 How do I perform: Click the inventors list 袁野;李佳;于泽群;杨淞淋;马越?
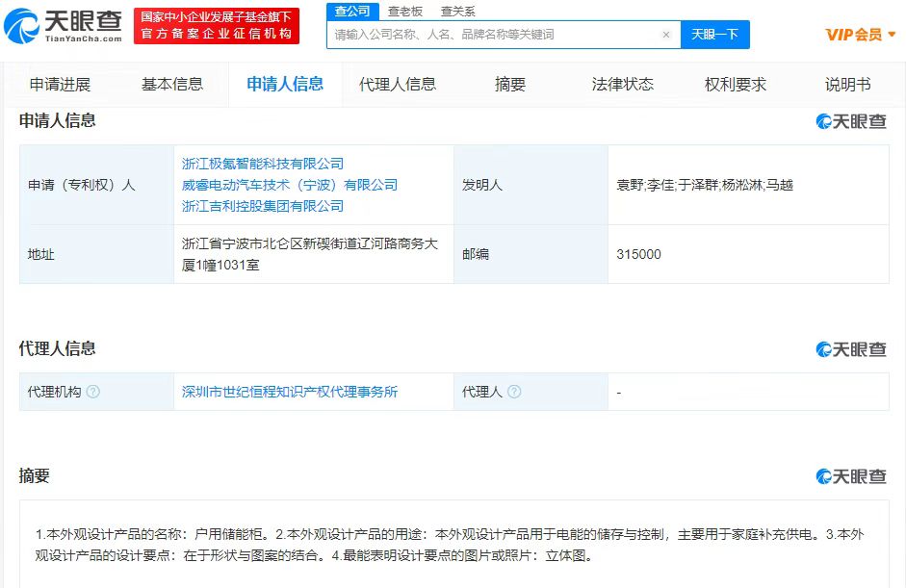[705, 185]
